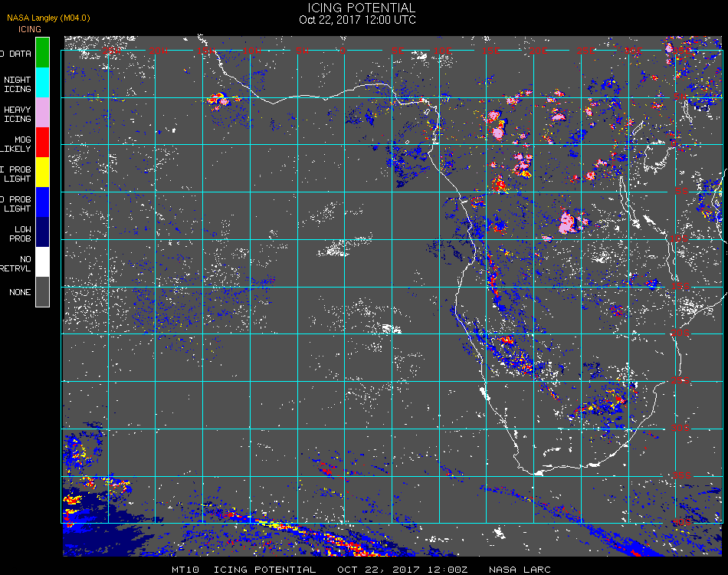Click the 25S latitude label

[680, 380]
